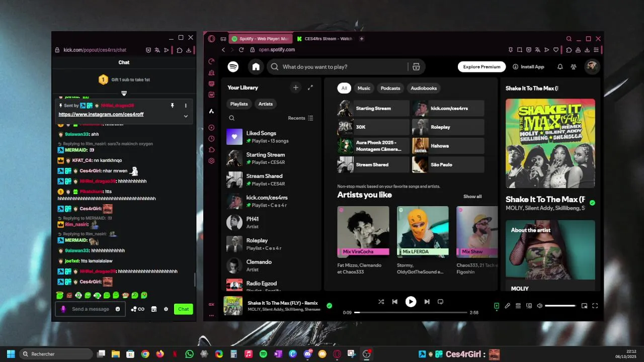Unpin the pinned chat message
The height and width of the screenshot is (362, 644).
click(172, 106)
